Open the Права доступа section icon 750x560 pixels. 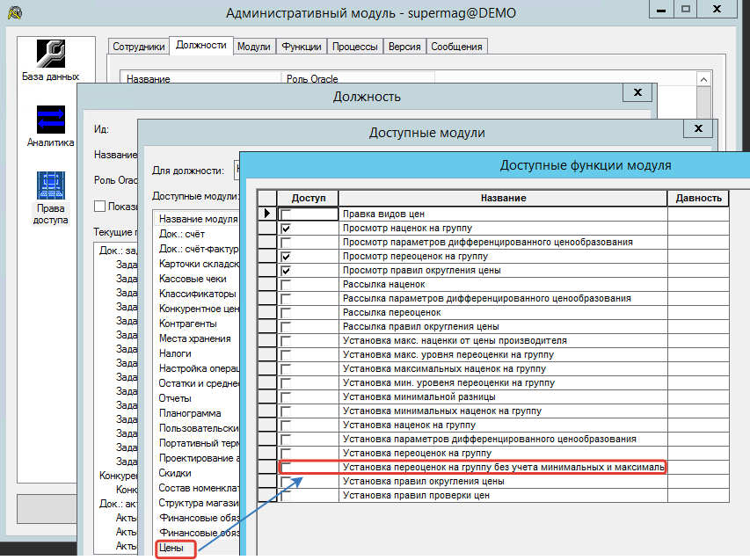51,185
